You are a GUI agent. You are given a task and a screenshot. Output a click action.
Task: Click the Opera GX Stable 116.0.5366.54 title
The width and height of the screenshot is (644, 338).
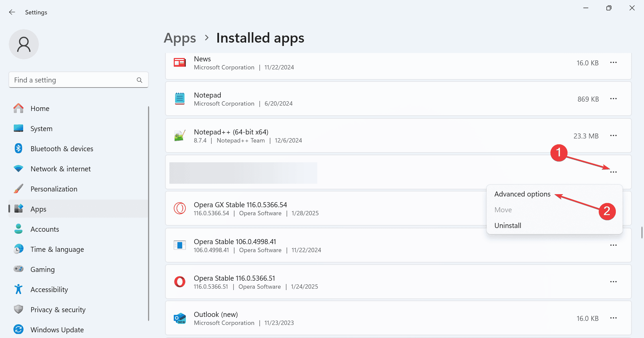point(240,205)
